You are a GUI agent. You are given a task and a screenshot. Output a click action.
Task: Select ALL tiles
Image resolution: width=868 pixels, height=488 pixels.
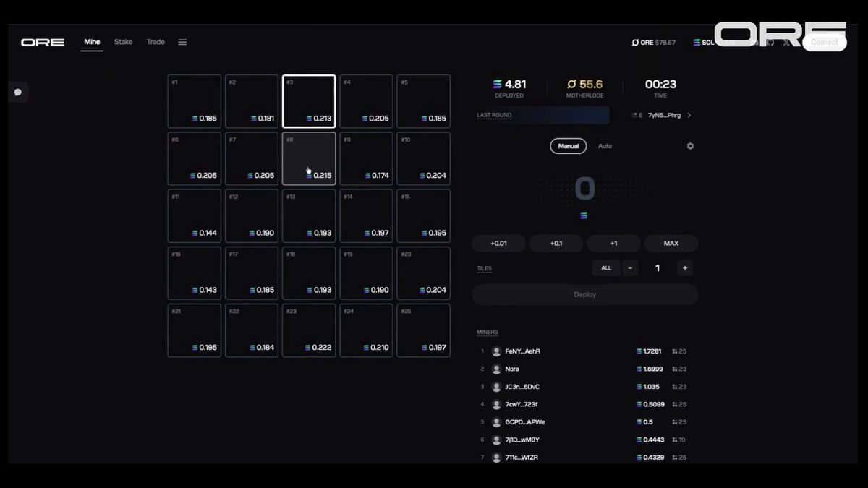click(606, 268)
